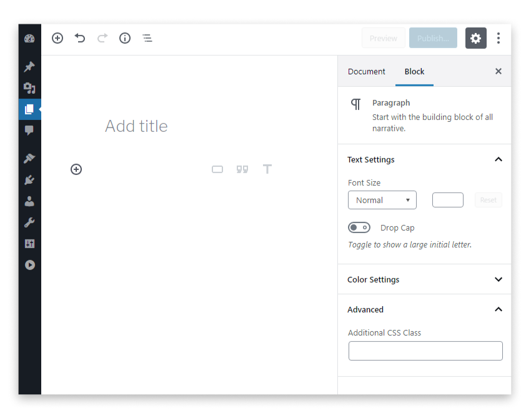Screen dimensions: 531x420
Task: Click the Publish button
Action: click(x=433, y=38)
